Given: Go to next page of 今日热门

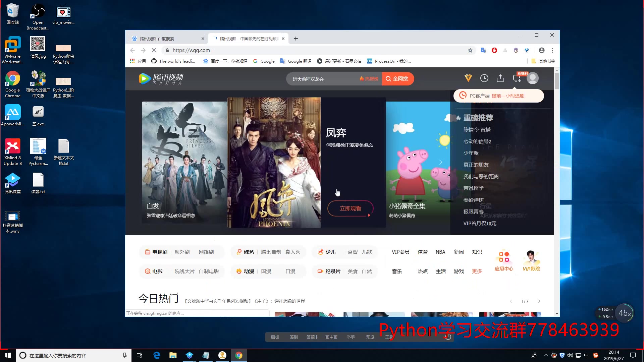Looking at the screenshot, I should point(539,301).
